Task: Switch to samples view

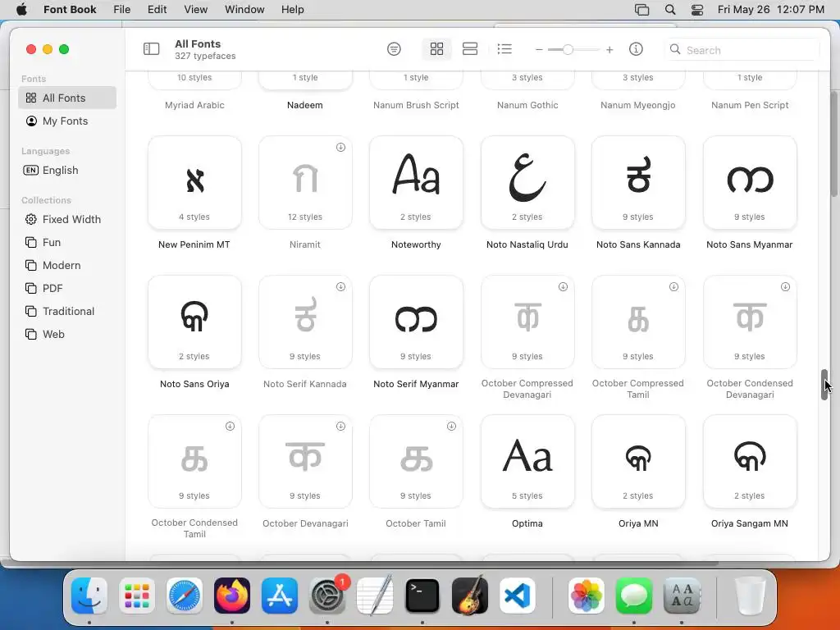Action: tap(470, 49)
